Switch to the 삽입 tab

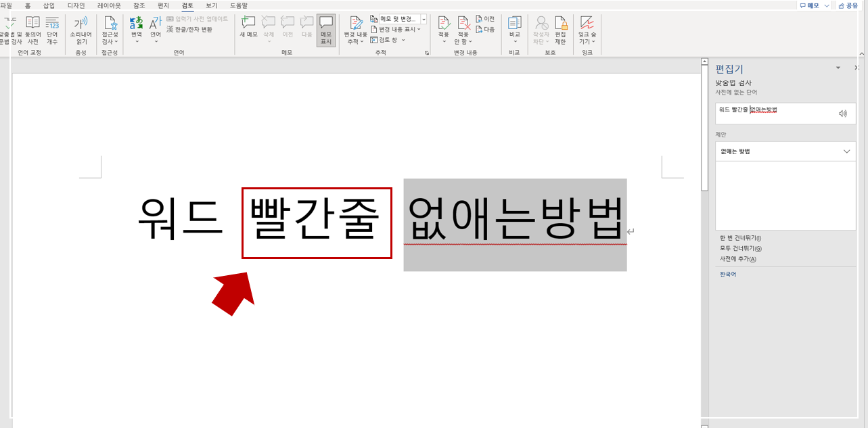(49, 5)
